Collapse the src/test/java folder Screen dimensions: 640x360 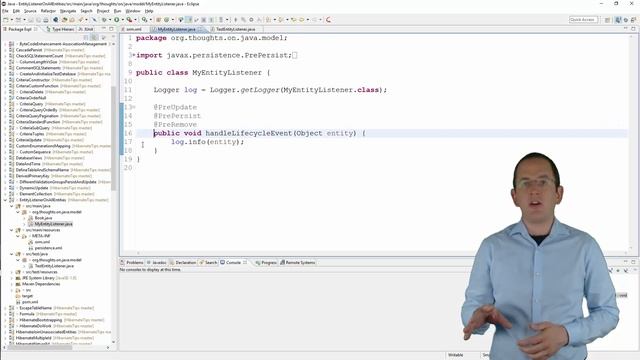[x=12, y=254]
